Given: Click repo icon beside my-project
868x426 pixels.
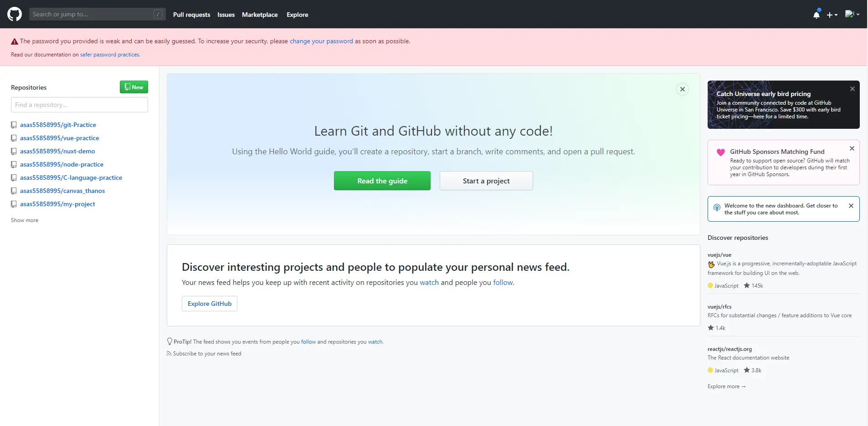Looking at the screenshot, I should click(14, 204).
